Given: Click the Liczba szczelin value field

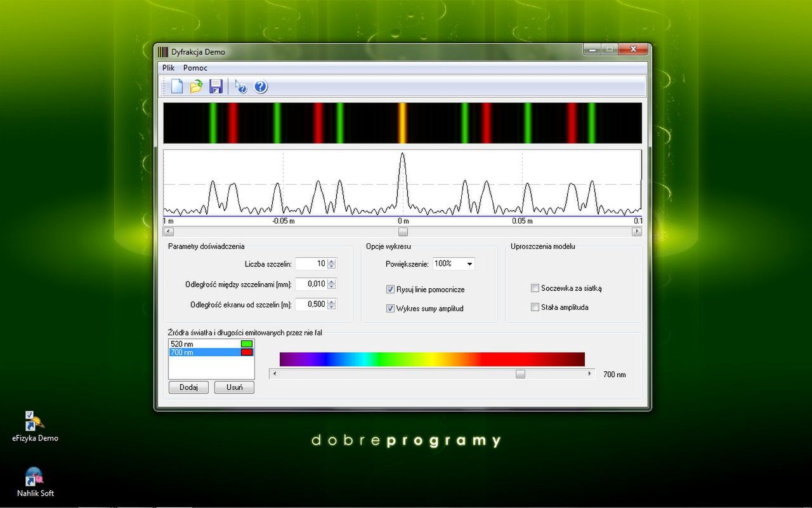Looking at the screenshot, I should pyautogui.click(x=311, y=264).
